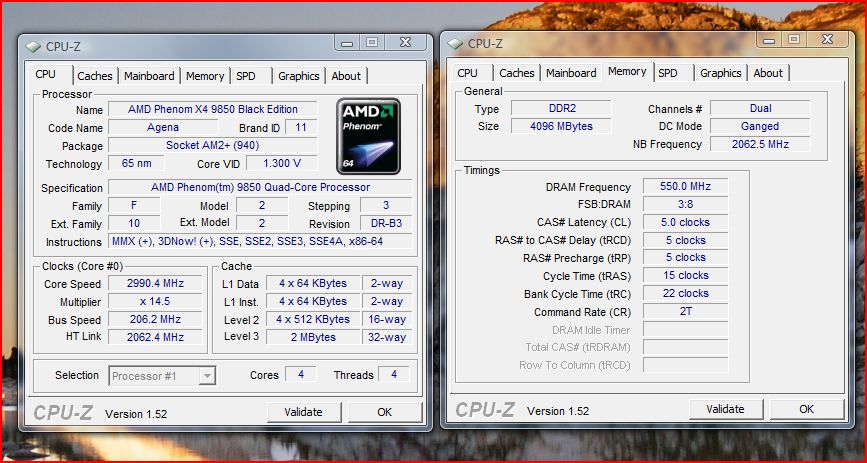Click OK button in right CPU-Z window
This screenshot has height=463, width=867.
click(x=807, y=409)
